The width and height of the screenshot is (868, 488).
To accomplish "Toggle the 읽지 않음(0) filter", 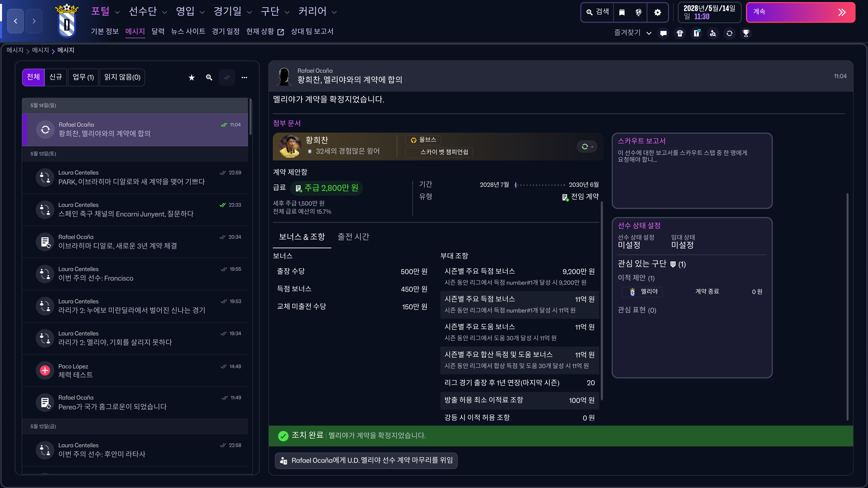I will pyautogui.click(x=122, y=77).
